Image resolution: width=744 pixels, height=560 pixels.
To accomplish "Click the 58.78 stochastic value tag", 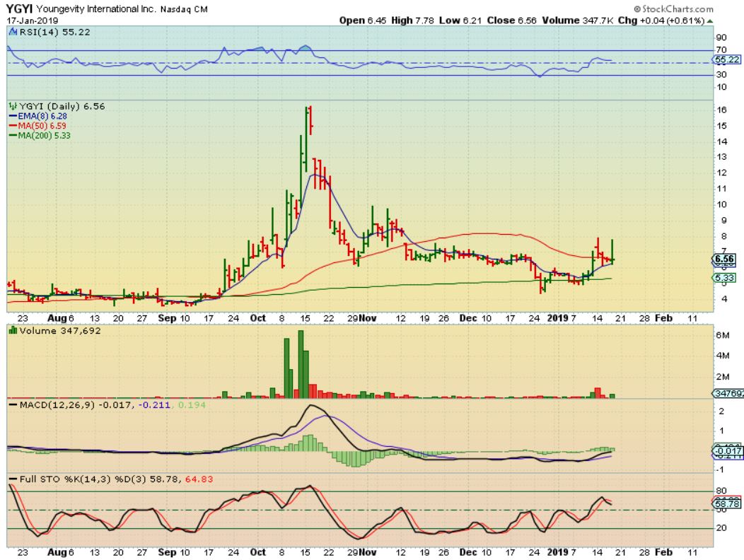I will coord(726,504).
